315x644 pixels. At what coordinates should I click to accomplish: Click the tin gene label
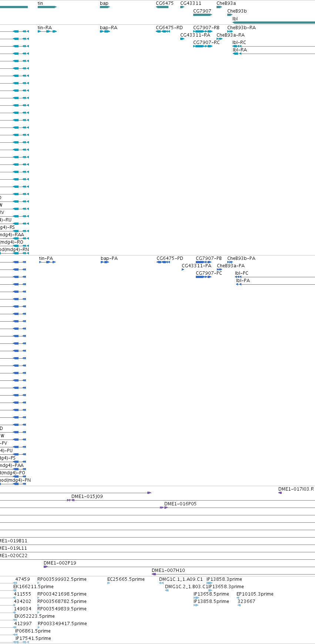[x=40, y=3]
